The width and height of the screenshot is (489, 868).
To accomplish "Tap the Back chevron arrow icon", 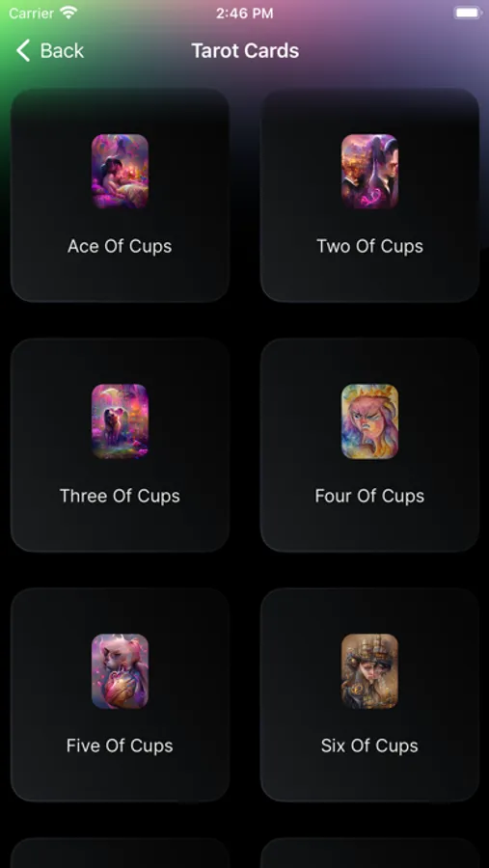I will 23,50.
